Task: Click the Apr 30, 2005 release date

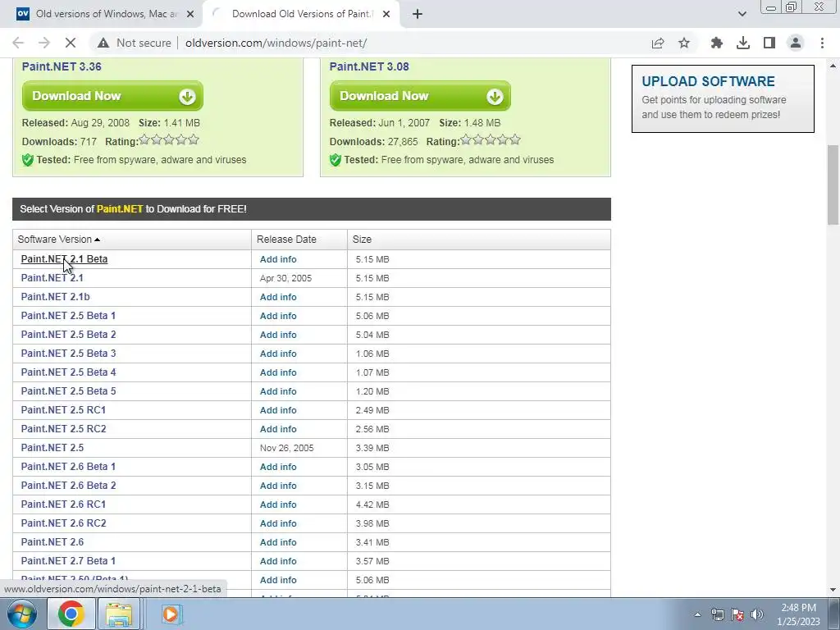Action: pyautogui.click(x=285, y=278)
